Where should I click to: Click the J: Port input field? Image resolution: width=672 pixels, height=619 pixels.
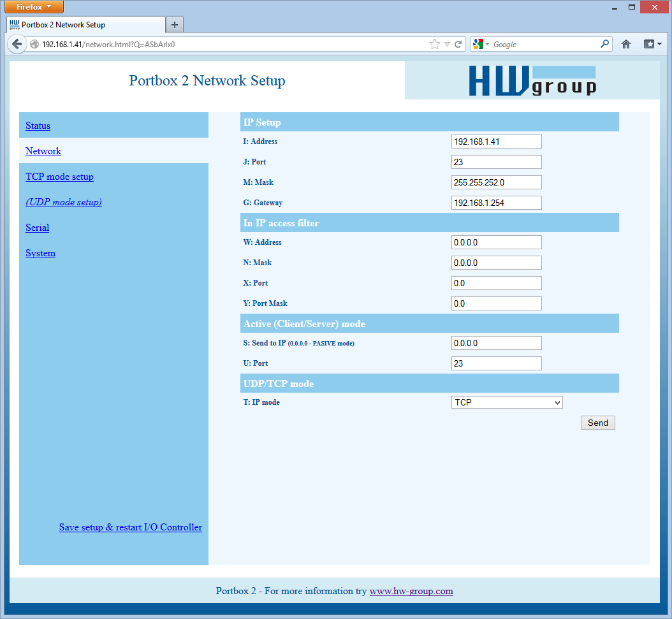496,162
